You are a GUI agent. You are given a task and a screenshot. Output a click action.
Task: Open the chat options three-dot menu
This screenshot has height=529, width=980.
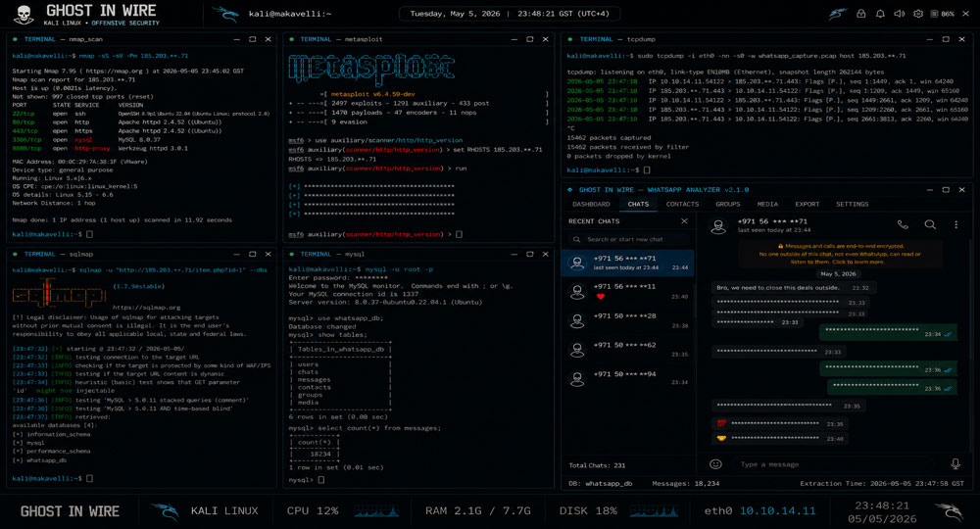click(x=955, y=224)
